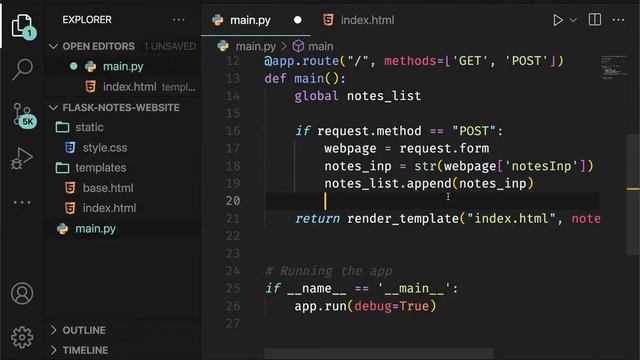Split the editor to the right
Screen dimensions: 640x360
pyautogui.click(x=595, y=20)
